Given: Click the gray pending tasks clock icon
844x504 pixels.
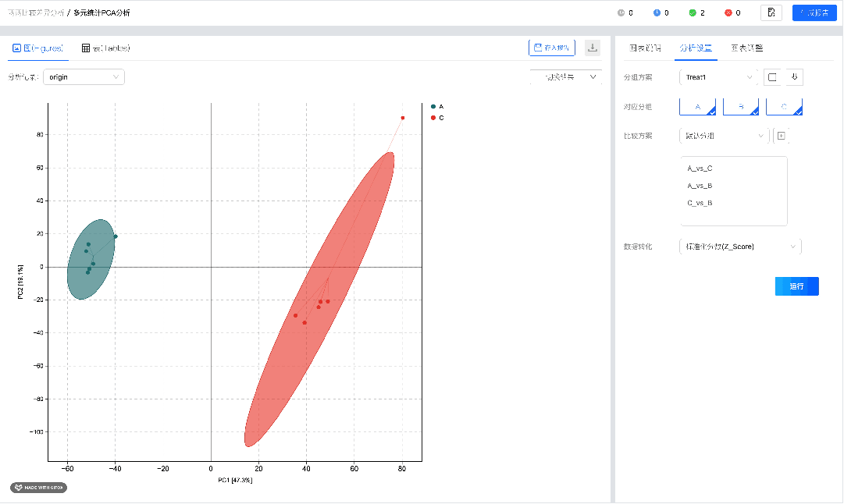Looking at the screenshot, I should tap(621, 13).
